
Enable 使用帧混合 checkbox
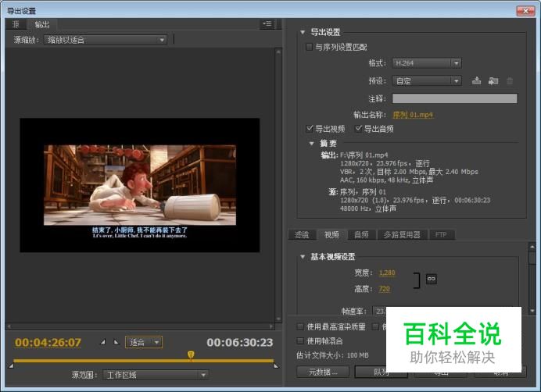point(300,341)
